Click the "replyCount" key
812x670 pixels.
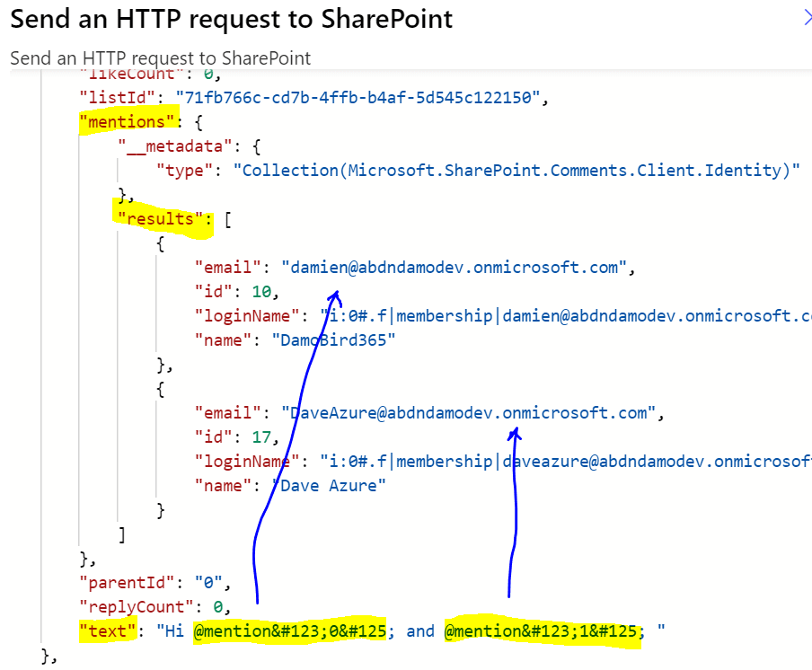137,607
